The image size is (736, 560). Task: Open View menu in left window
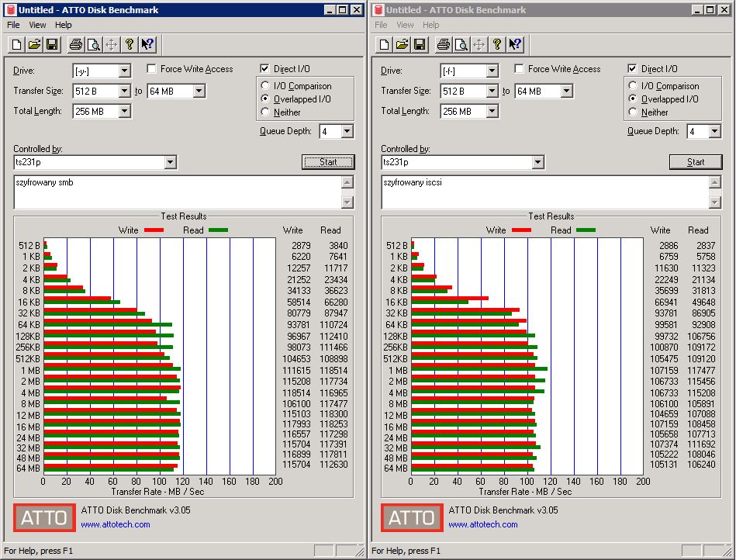[x=37, y=25]
